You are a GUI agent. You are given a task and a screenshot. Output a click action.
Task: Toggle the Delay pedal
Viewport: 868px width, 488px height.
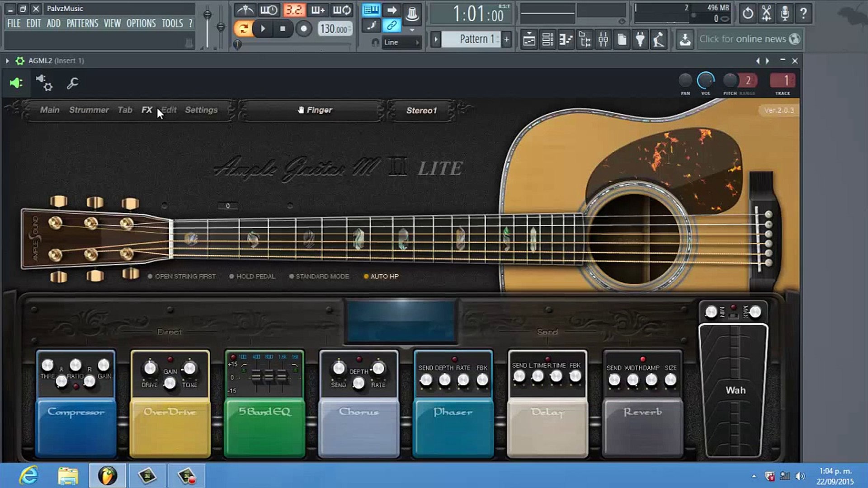[x=547, y=427]
